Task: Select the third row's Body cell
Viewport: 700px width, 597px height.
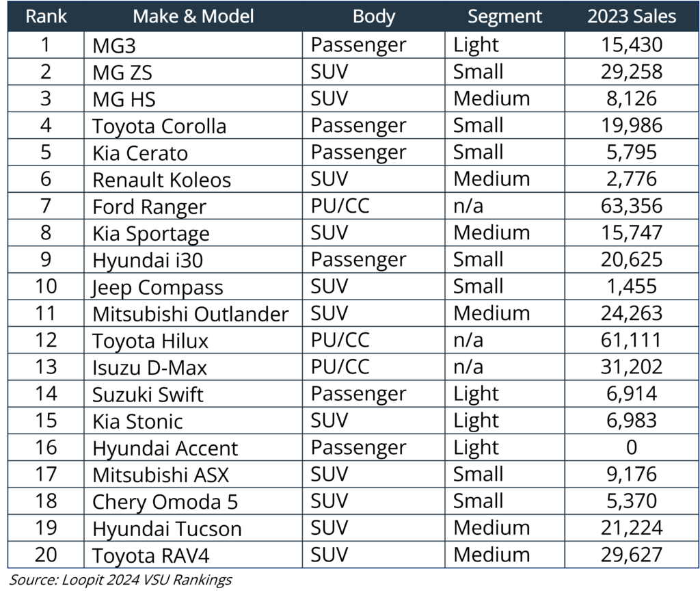Action: (373, 98)
